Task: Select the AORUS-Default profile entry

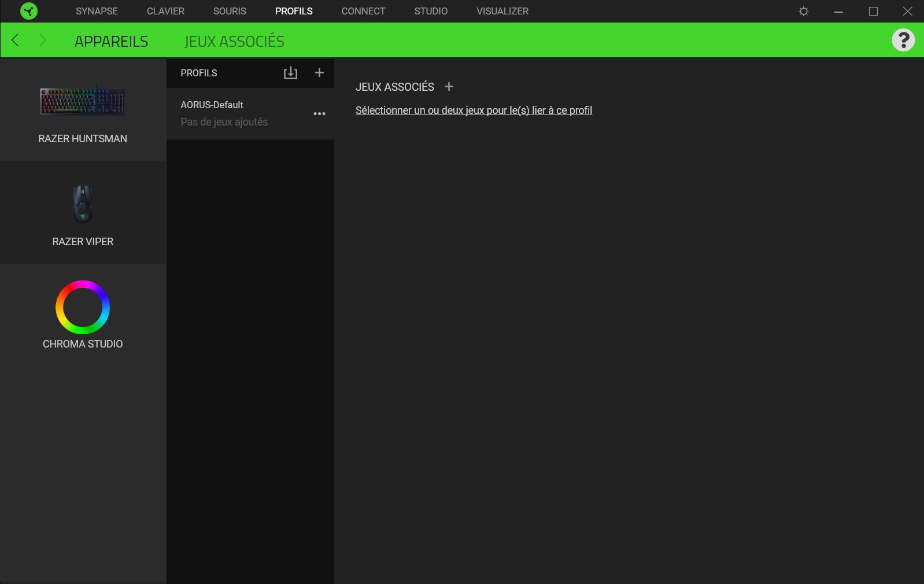Action: pos(250,114)
